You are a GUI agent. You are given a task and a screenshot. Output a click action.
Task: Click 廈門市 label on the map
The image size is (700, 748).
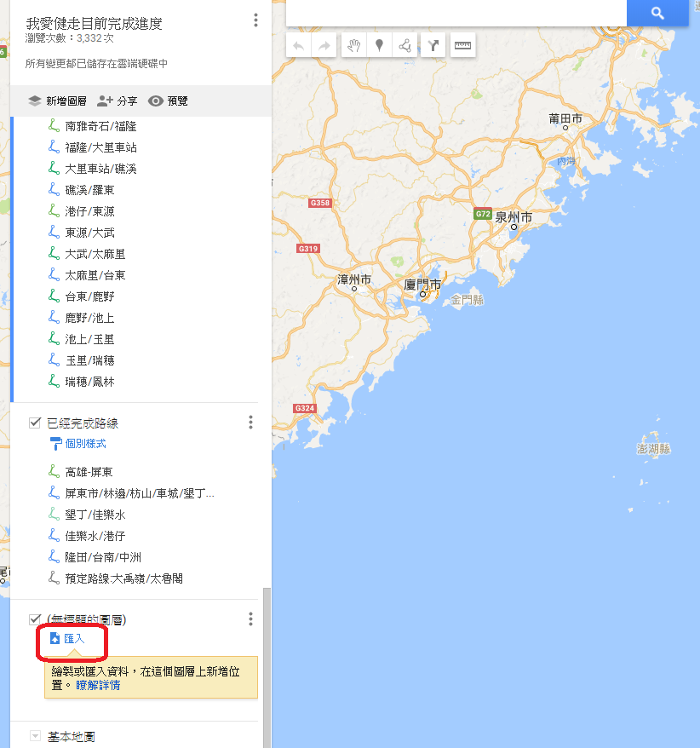tap(423, 285)
